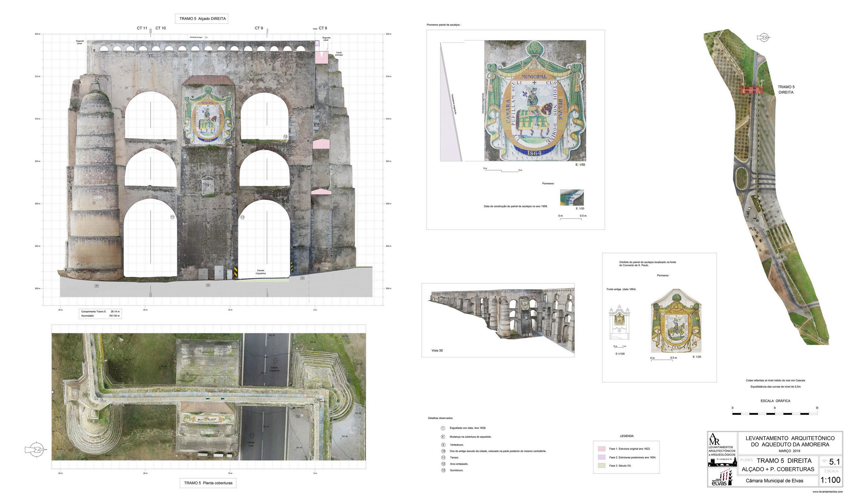Click the circled number 6 in the details list
The width and height of the screenshot is (866, 504).
click(x=443, y=437)
